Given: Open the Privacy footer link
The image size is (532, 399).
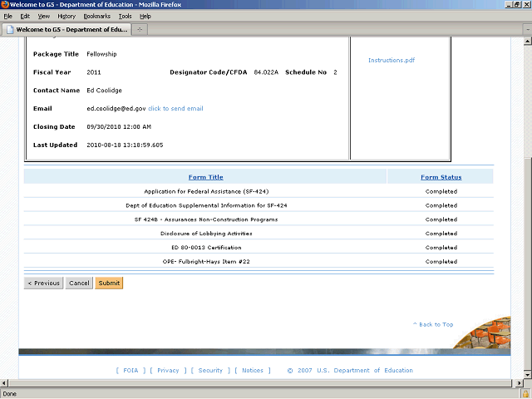Looking at the screenshot, I should tap(168, 371).
